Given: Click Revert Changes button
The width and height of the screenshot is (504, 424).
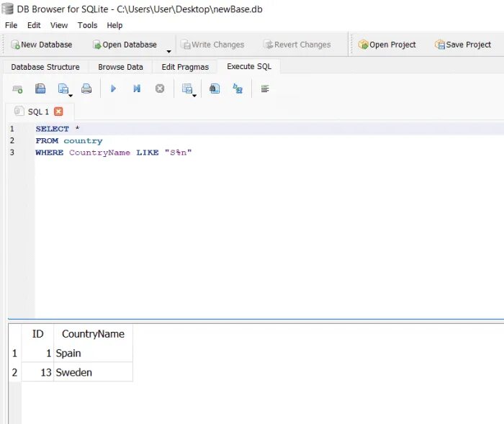Looking at the screenshot, I should (x=297, y=45).
